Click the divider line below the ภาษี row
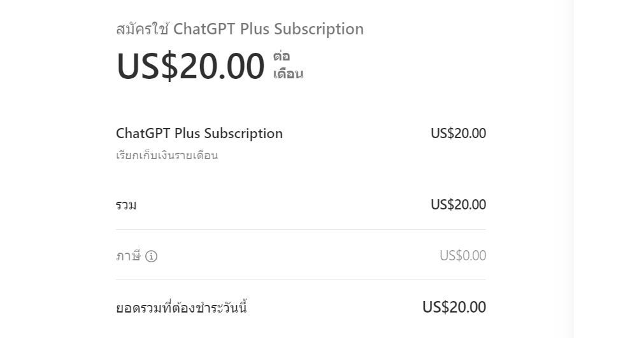This screenshot has height=338, width=644. (301, 279)
